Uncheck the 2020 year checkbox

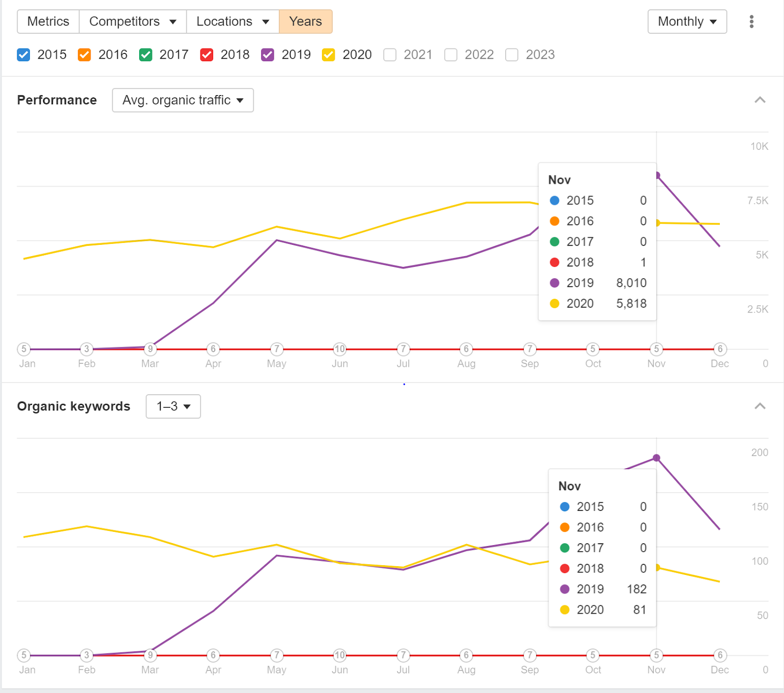329,55
